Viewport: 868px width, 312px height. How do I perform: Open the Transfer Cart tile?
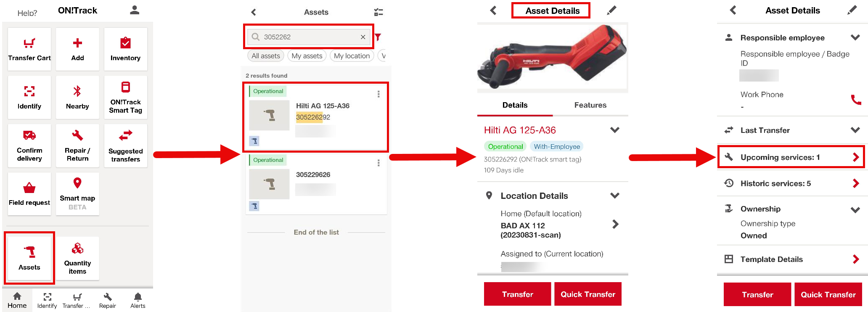29,49
